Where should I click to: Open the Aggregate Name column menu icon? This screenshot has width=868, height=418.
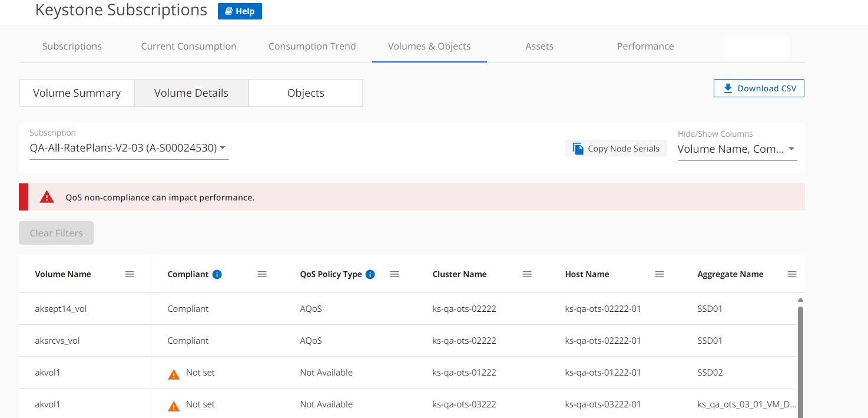click(792, 274)
